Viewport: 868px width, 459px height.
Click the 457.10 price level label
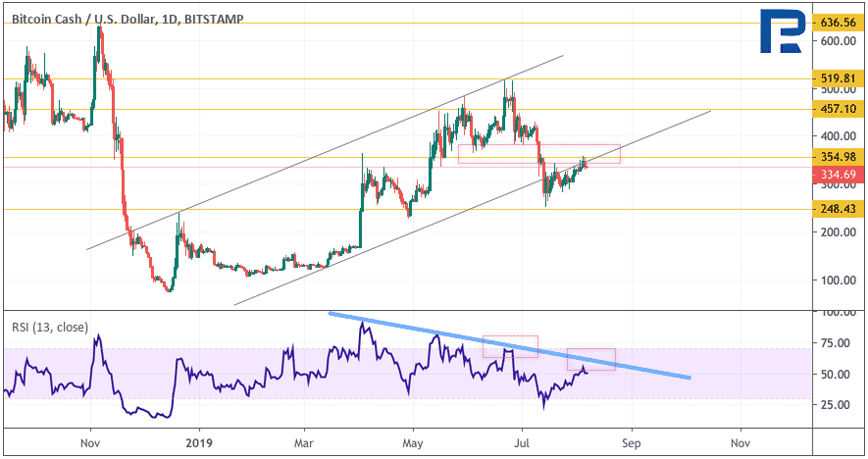coord(839,109)
